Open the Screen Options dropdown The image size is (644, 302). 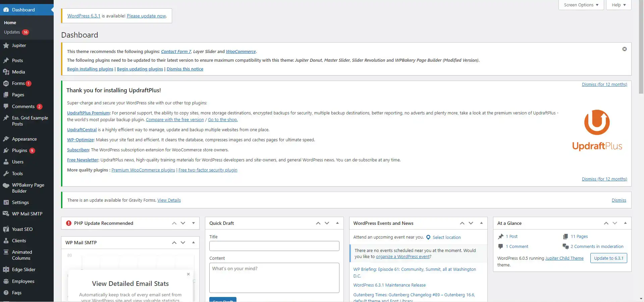pos(581,5)
